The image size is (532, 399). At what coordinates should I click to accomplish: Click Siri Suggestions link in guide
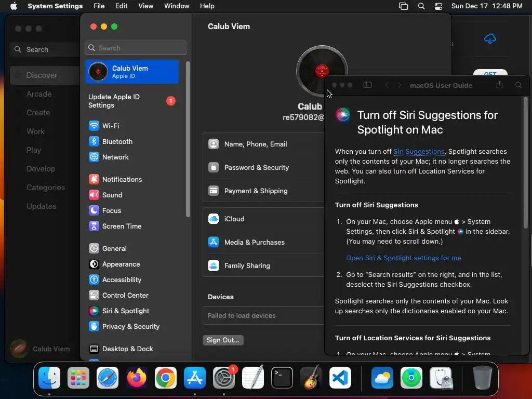point(419,152)
